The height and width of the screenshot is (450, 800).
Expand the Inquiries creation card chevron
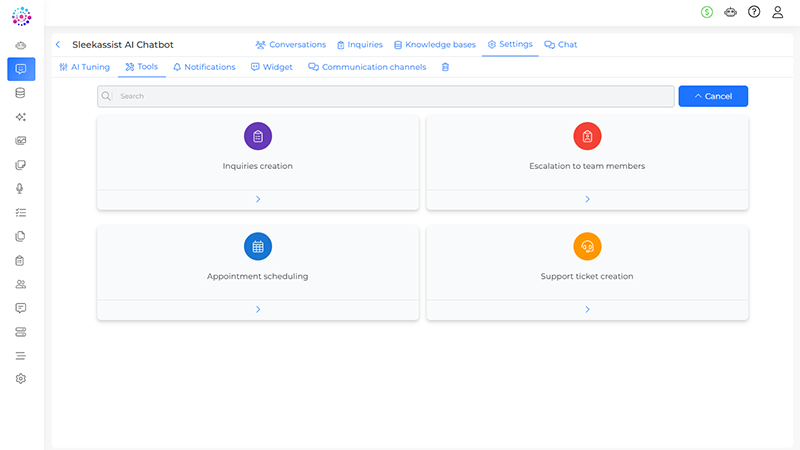coord(258,199)
